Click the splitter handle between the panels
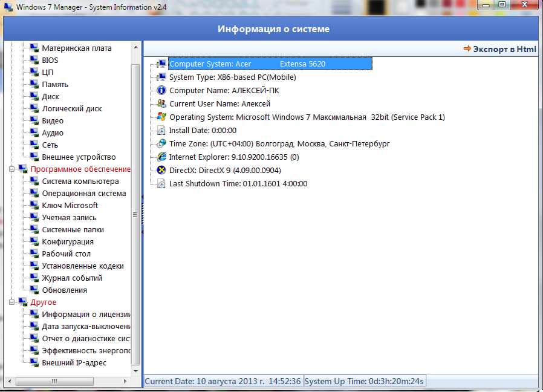Viewport: 543px width, 392px height. click(142, 215)
